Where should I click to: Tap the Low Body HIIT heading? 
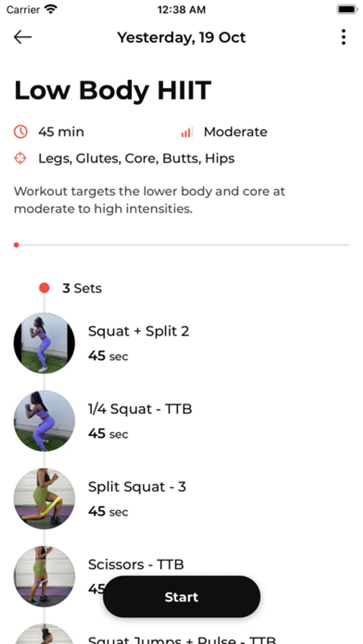(x=113, y=90)
